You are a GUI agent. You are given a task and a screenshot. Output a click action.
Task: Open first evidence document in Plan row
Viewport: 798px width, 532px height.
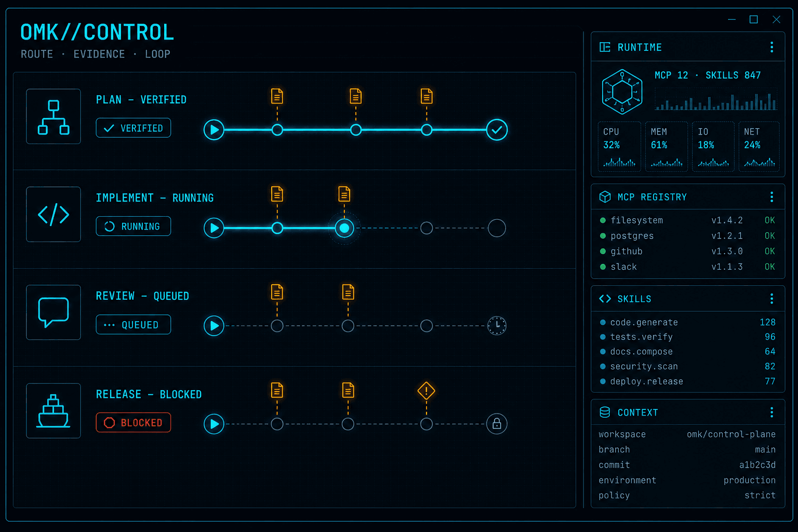[277, 96]
